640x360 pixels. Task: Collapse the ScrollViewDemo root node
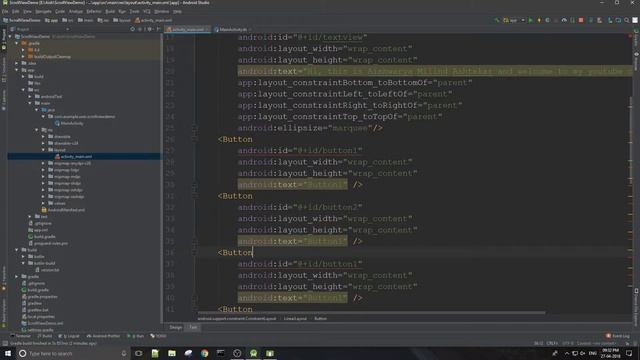[10, 36]
